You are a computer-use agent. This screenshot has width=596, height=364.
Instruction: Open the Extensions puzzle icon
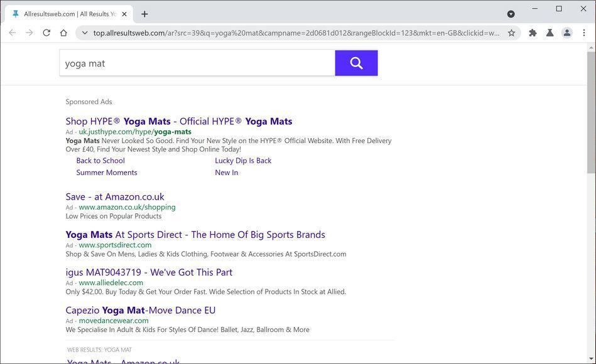(533, 33)
